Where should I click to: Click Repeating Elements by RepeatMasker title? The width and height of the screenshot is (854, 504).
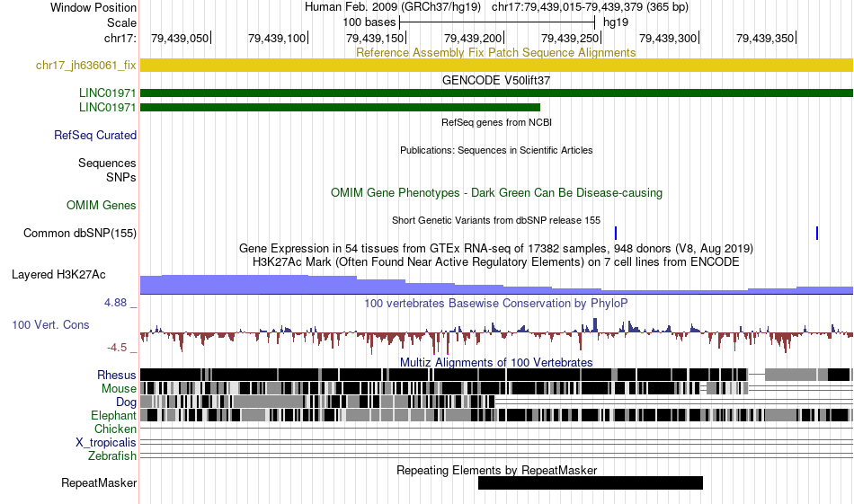[x=496, y=470]
